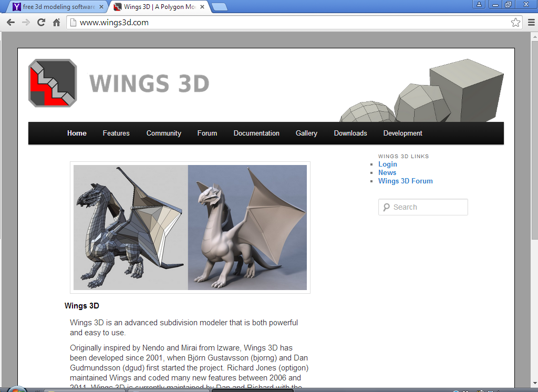Click the scrollbar up arrow
The width and height of the screenshot is (538, 392).
(534, 36)
